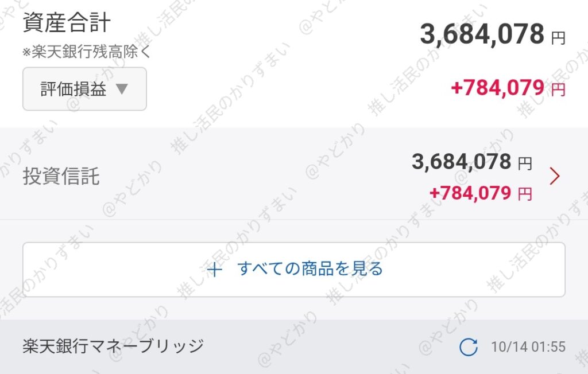Refresh the balance with the reload icon
This screenshot has height=374, width=588.
click(469, 346)
